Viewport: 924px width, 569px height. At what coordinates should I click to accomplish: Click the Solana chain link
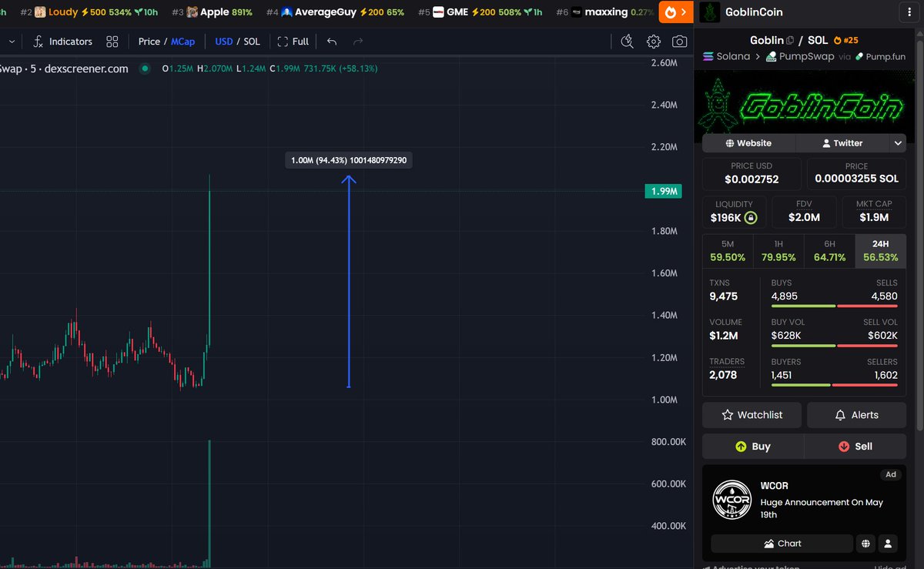[726, 57]
